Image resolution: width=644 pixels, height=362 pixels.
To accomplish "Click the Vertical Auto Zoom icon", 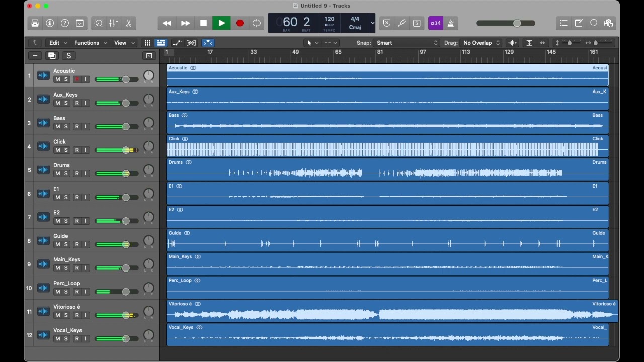I will point(529,43).
